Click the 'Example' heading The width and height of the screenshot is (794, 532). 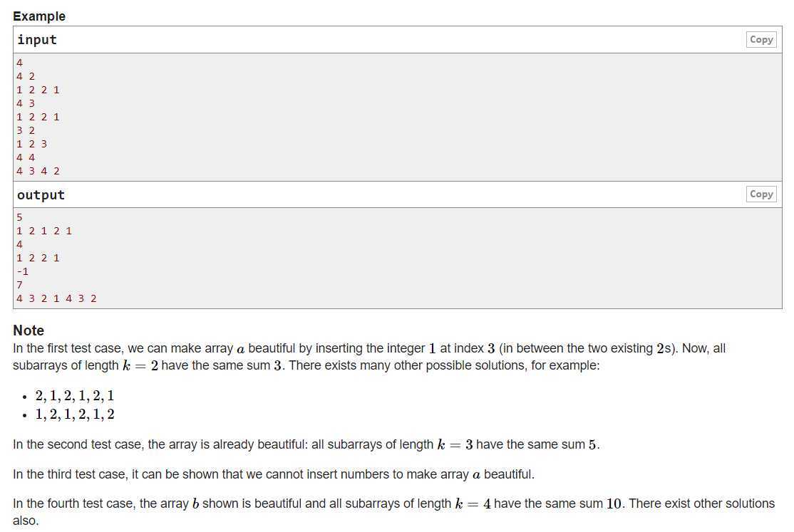[39, 16]
